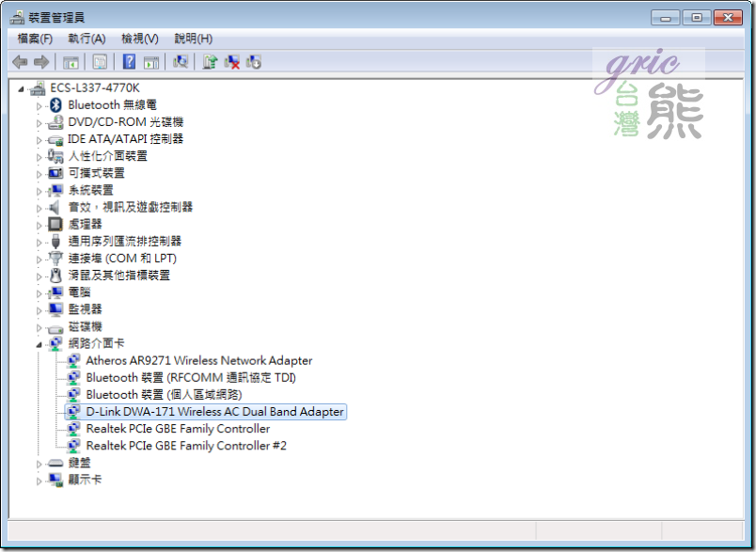This screenshot has height=552, width=756.
Task: Click the Bluetooth 無線電 category icon
Action: (55, 104)
